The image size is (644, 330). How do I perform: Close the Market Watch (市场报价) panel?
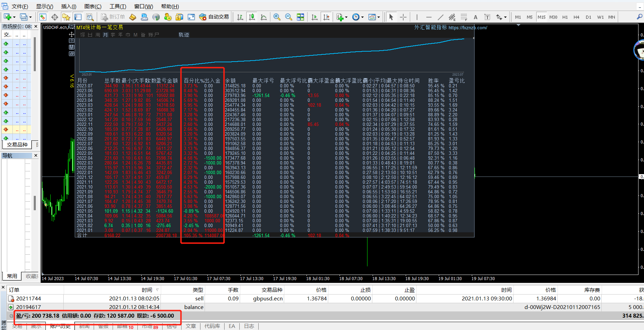(x=36, y=26)
